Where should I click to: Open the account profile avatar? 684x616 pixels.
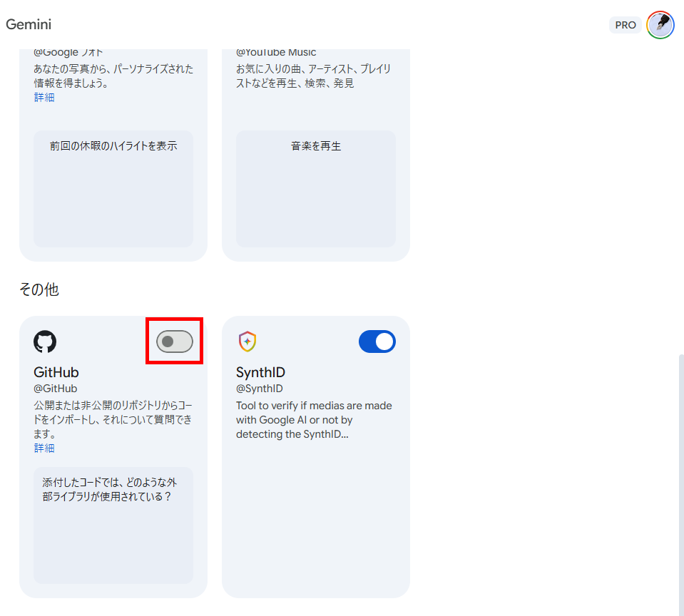(x=660, y=25)
